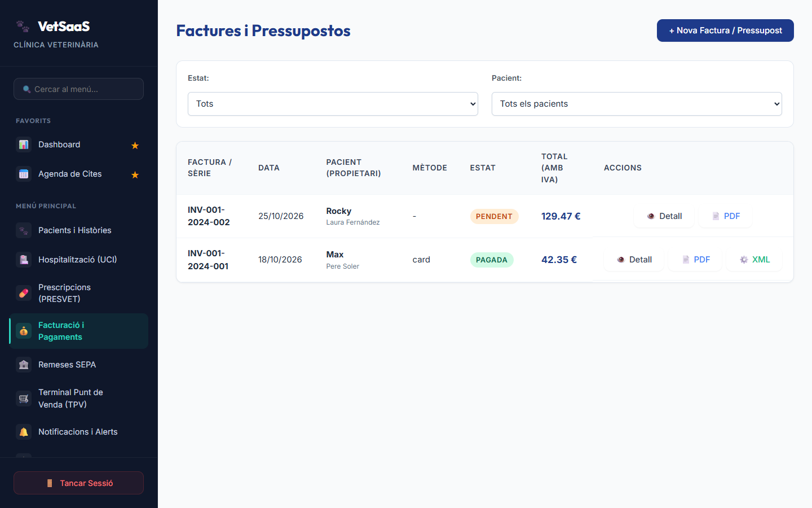Unfavorite Dashboard via its star
Image resolution: width=812 pixels, height=508 pixels.
point(135,145)
